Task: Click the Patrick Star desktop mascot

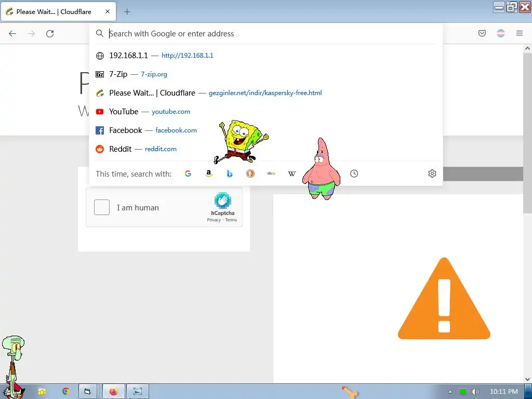Action: [x=321, y=169]
